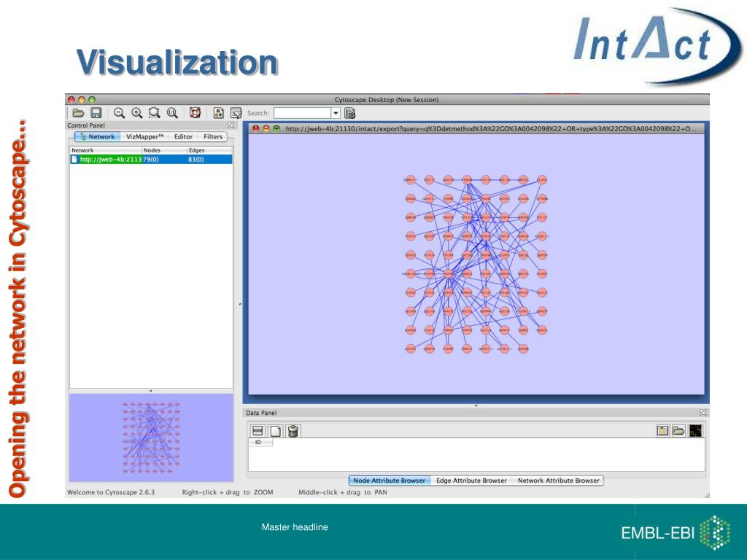This screenshot has height=560, width=747.
Task: Select attributes icon in Data Panel
Action: click(258, 431)
